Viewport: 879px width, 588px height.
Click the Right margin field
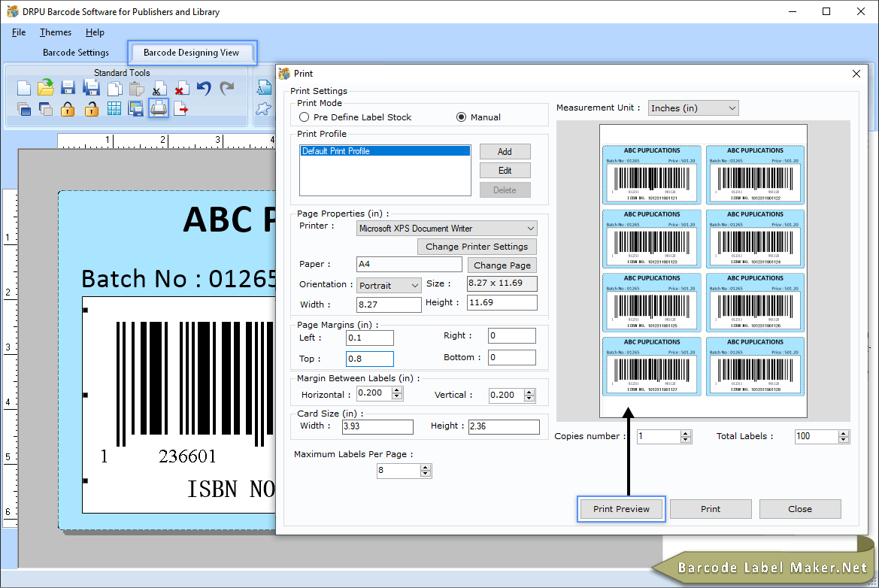[x=512, y=336]
